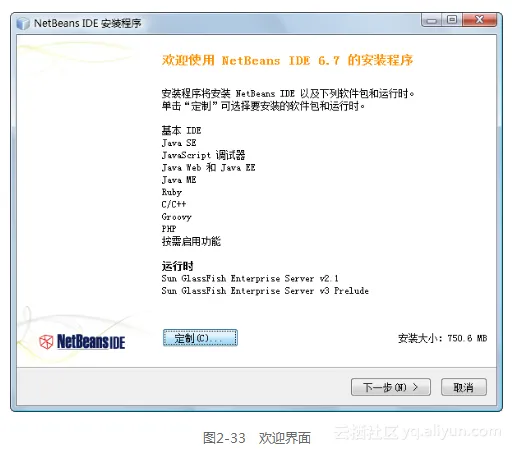Close the NetBeans installer window
Screen dimensions: 512x450
(x=480, y=20)
